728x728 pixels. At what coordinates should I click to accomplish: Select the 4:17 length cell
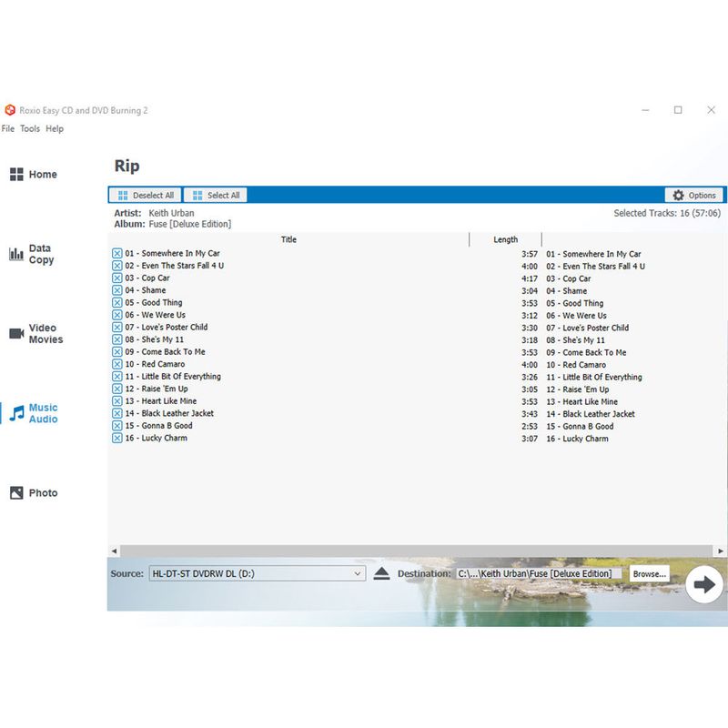530,278
